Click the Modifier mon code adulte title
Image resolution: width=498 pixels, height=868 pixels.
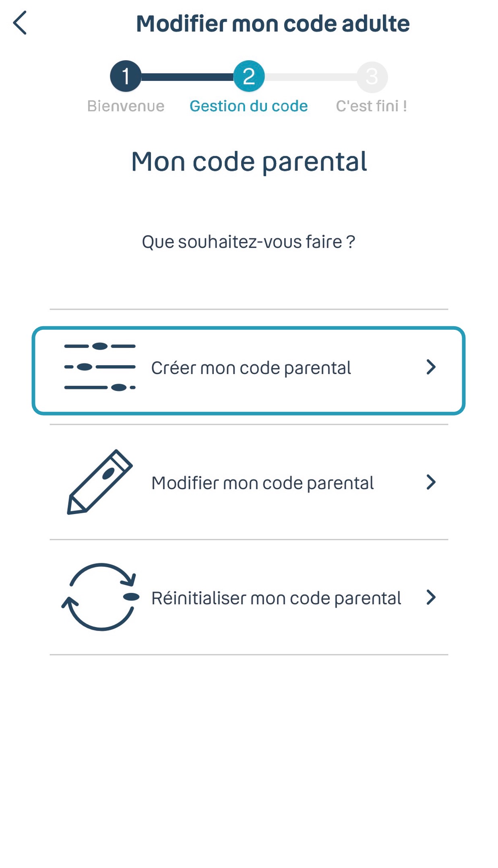[273, 23]
